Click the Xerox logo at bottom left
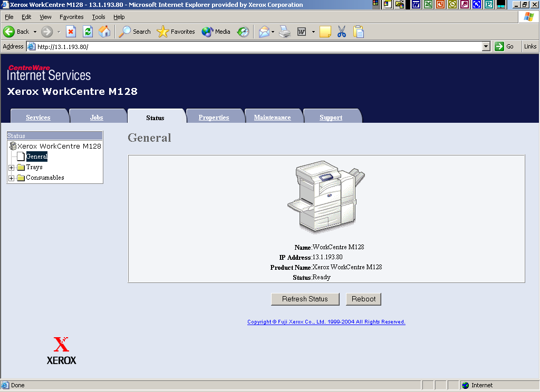 61,351
